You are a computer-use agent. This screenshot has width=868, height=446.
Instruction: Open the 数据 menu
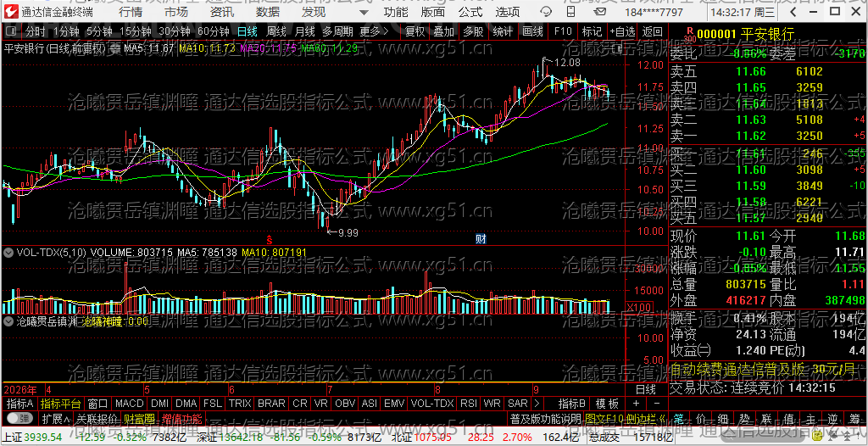tap(268, 12)
